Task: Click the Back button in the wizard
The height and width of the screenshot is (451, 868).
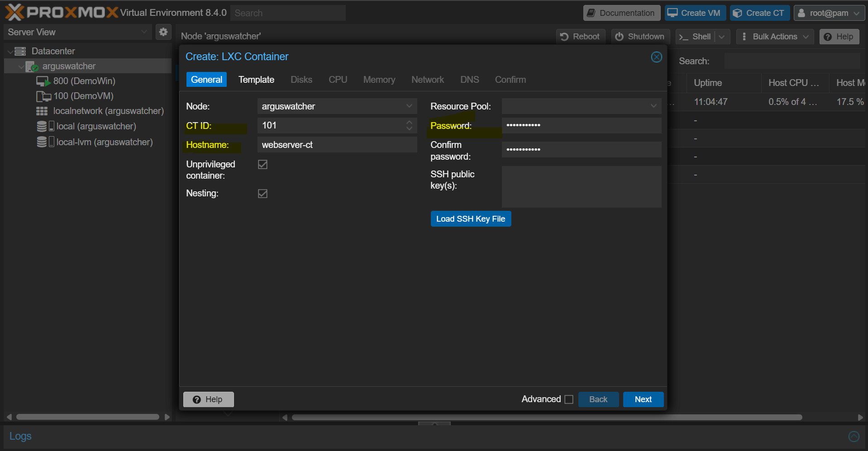Action: tap(598, 399)
